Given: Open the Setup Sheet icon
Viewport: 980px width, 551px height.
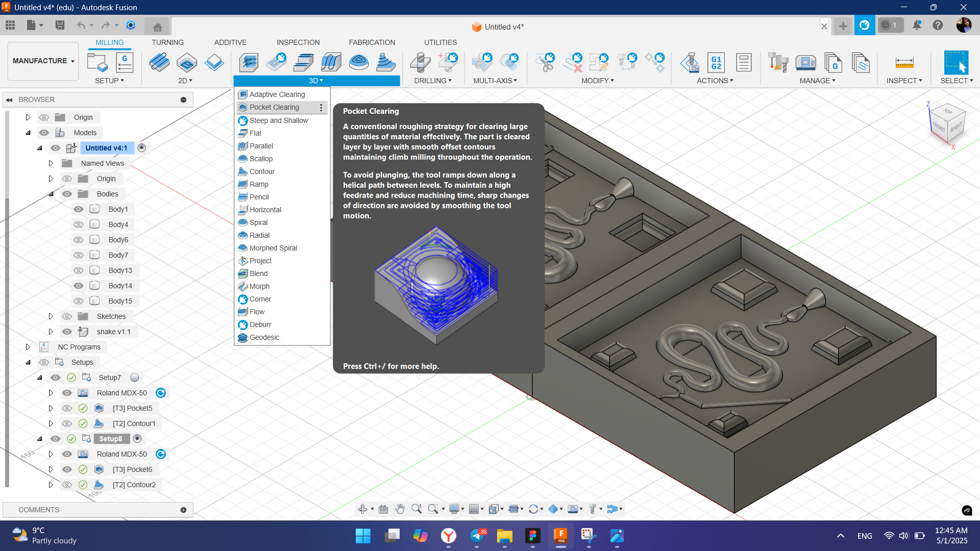Looking at the screenshot, I should [x=744, y=63].
